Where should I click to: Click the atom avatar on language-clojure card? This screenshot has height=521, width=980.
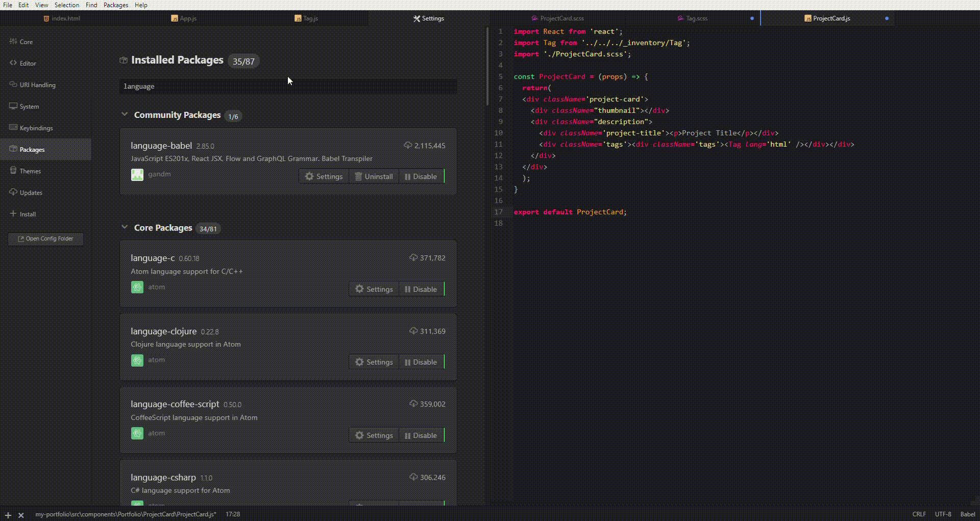137,360
